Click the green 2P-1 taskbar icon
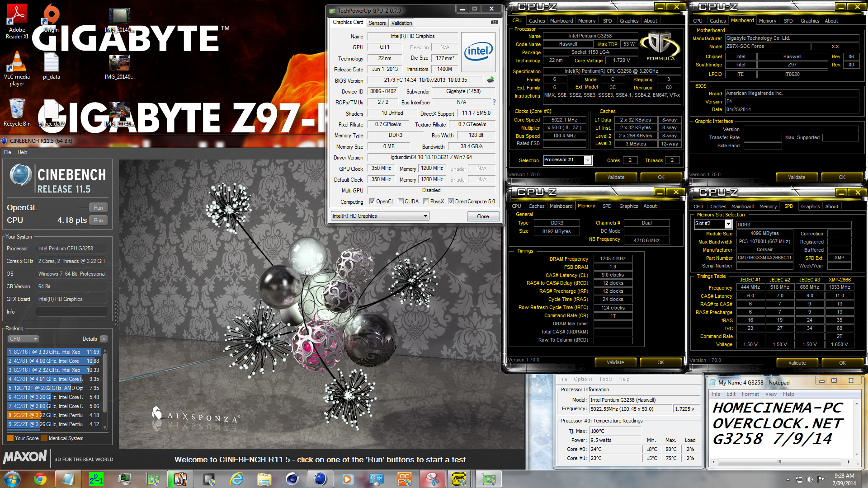This screenshot has height=488, width=868. (x=96, y=479)
